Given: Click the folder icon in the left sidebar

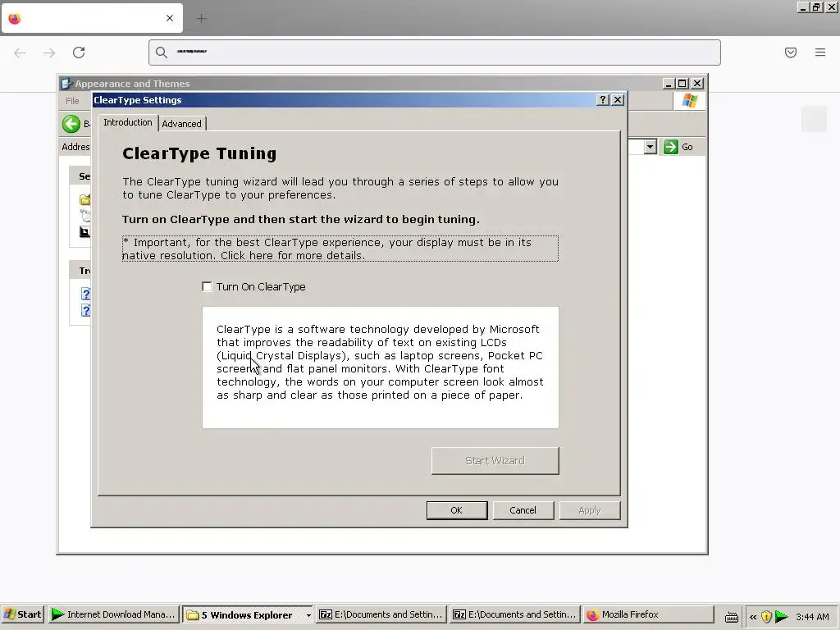Looking at the screenshot, I should [x=84, y=200].
